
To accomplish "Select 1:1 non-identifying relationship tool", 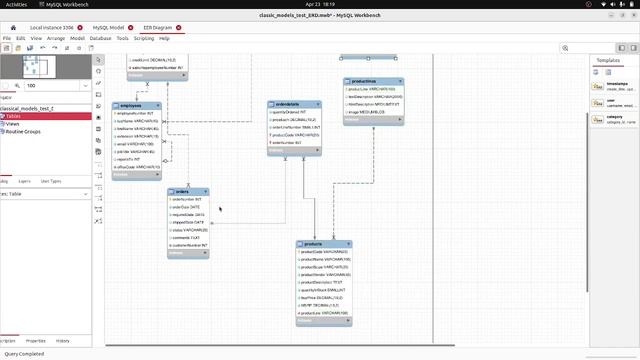I will pos(98,165).
